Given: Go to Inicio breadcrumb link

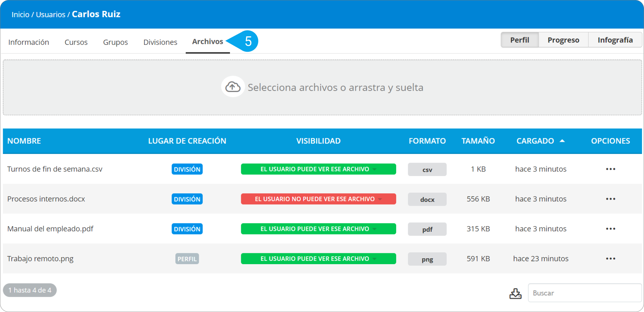Looking at the screenshot, I should click(20, 15).
